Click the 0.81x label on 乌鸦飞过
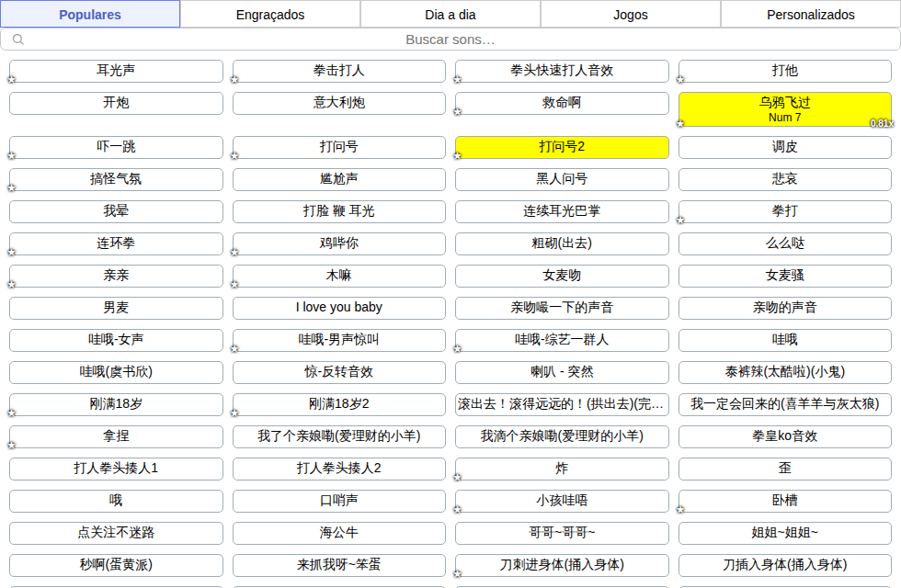The image size is (901, 588). tap(882, 123)
